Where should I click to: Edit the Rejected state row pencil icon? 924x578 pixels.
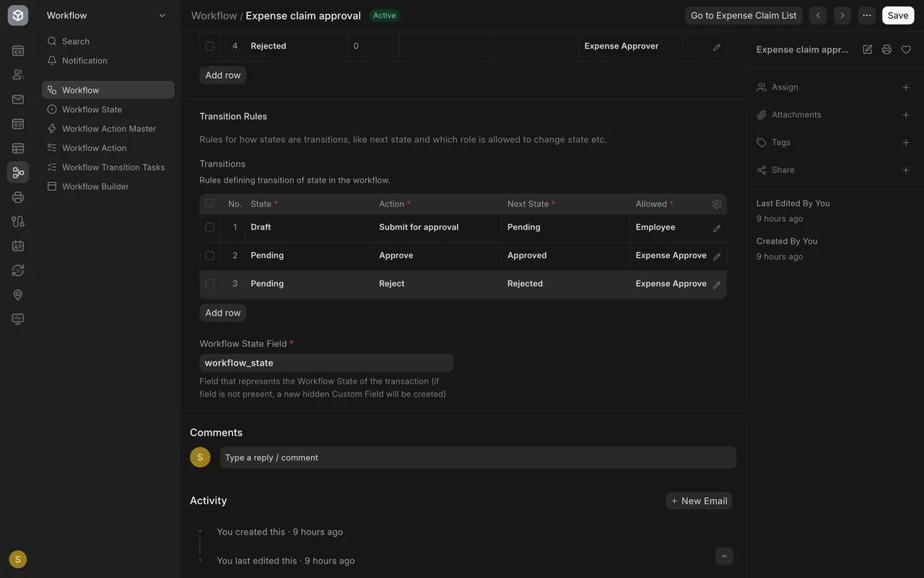point(717,47)
